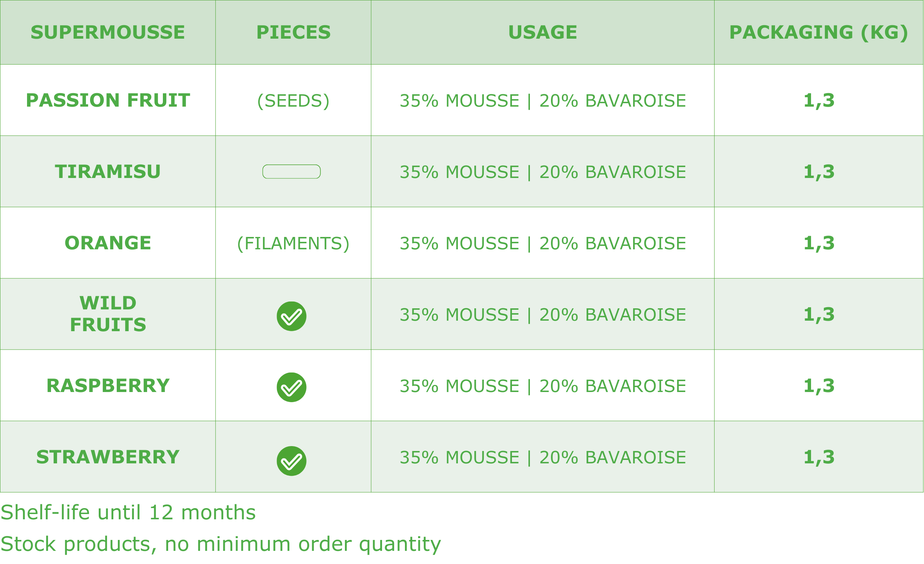
Task: Click the (FILAMENTS) pieces cell
Action: click(293, 243)
